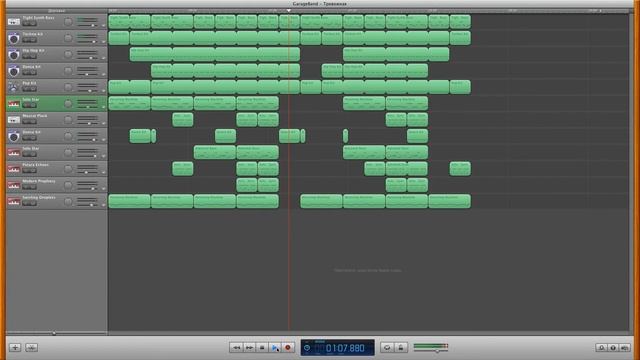Image resolution: width=640 pixels, height=360 pixels.
Task: Toggle the cycle region button
Action: 387,347
